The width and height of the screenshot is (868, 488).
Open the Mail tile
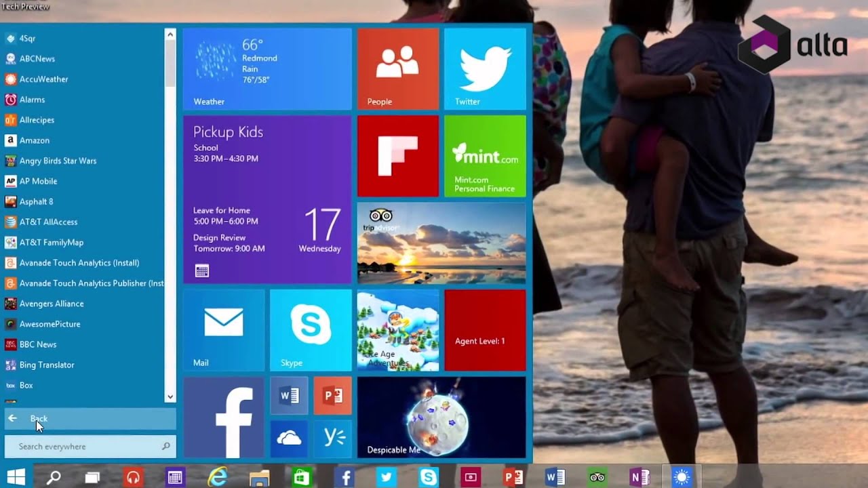click(x=224, y=330)
